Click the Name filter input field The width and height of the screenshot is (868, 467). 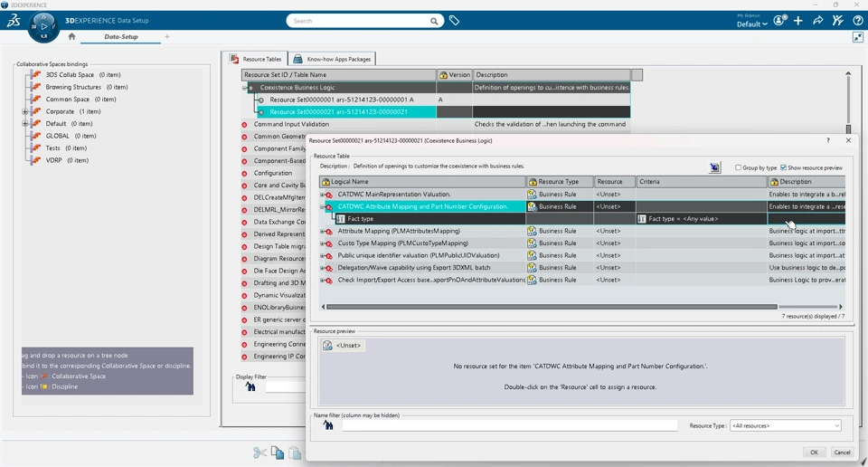click(509, 425)
